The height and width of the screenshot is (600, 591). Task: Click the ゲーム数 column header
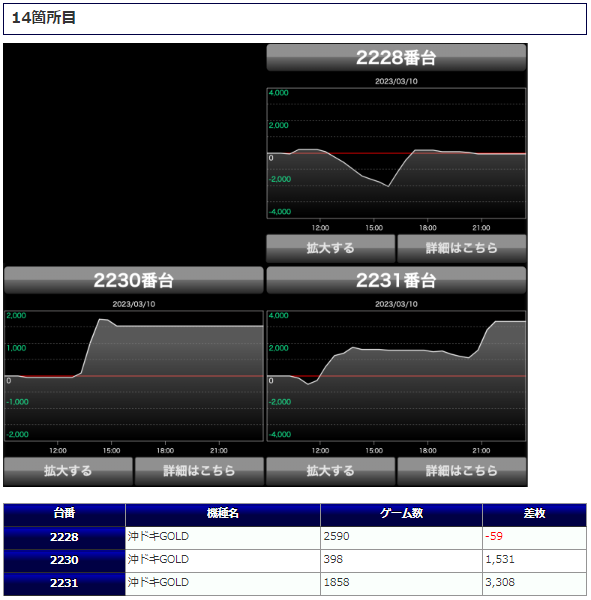[401, 515]
